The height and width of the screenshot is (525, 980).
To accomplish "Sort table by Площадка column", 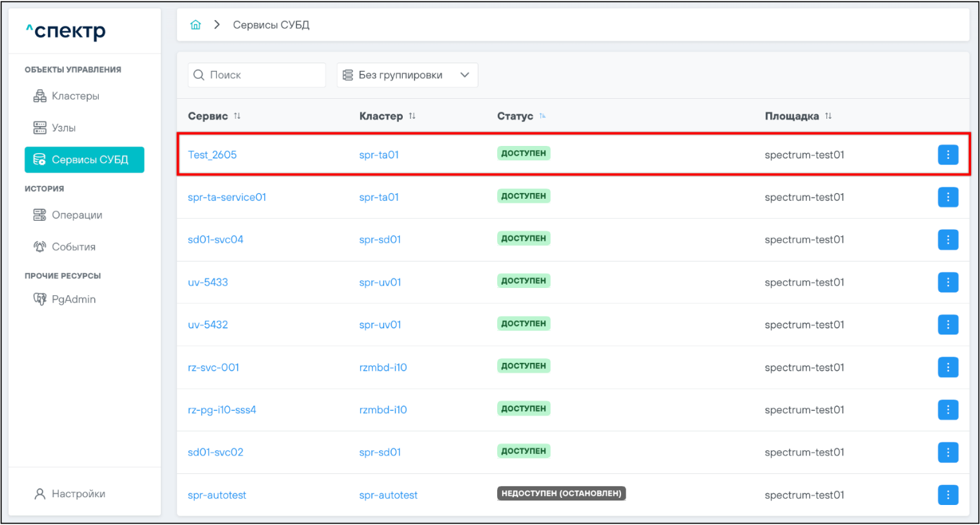I will (x=828, y=116).
